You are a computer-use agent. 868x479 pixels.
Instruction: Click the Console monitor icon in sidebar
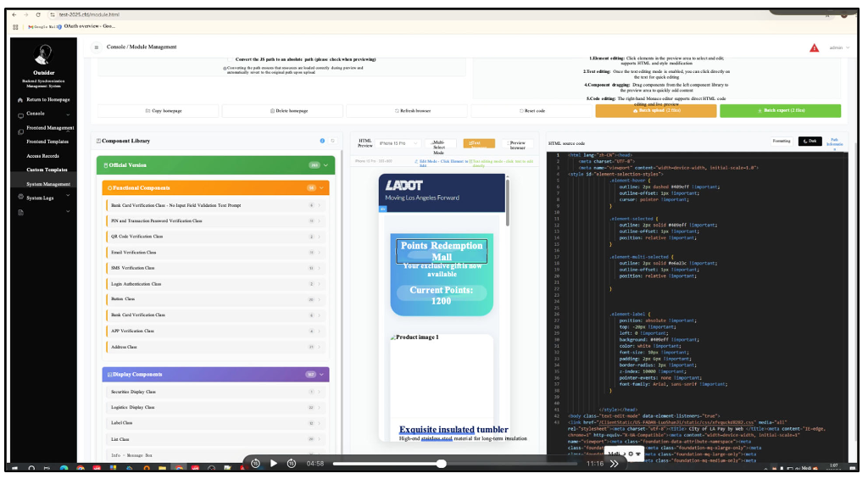20,115
